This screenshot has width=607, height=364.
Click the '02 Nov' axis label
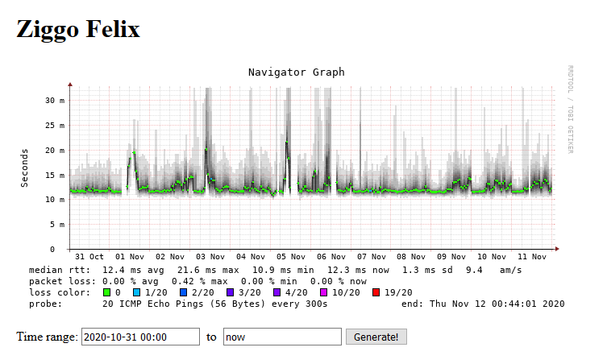click(x=170, y=256)
